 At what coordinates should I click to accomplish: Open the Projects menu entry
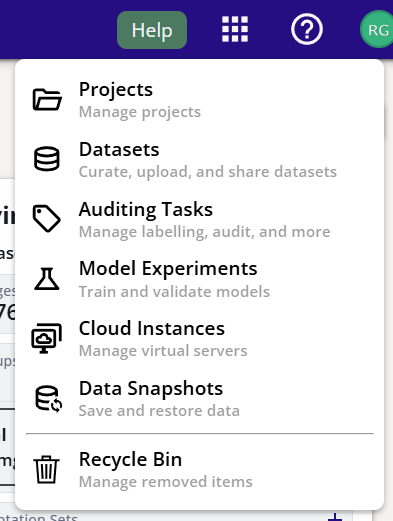pyautogui.click(x=199, y=99)
